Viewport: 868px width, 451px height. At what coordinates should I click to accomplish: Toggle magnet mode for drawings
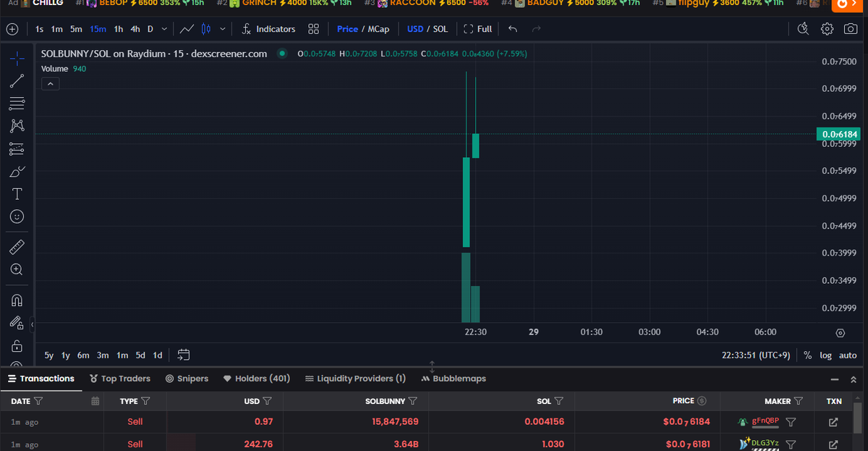pos(17,300)
